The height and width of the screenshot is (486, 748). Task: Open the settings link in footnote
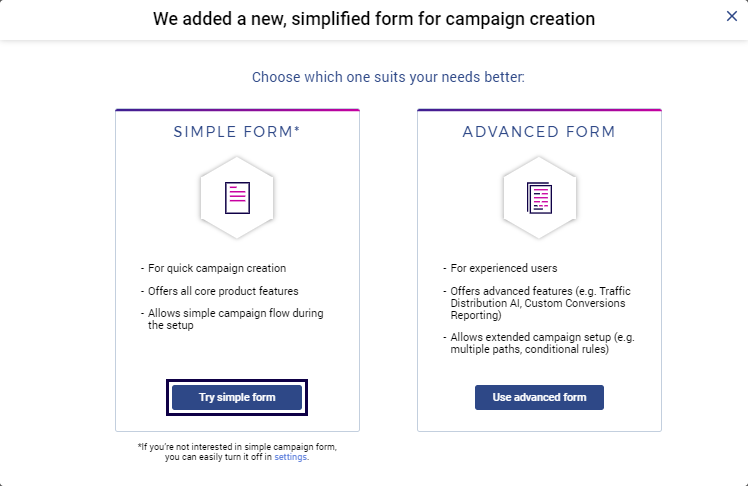(291, 457)
